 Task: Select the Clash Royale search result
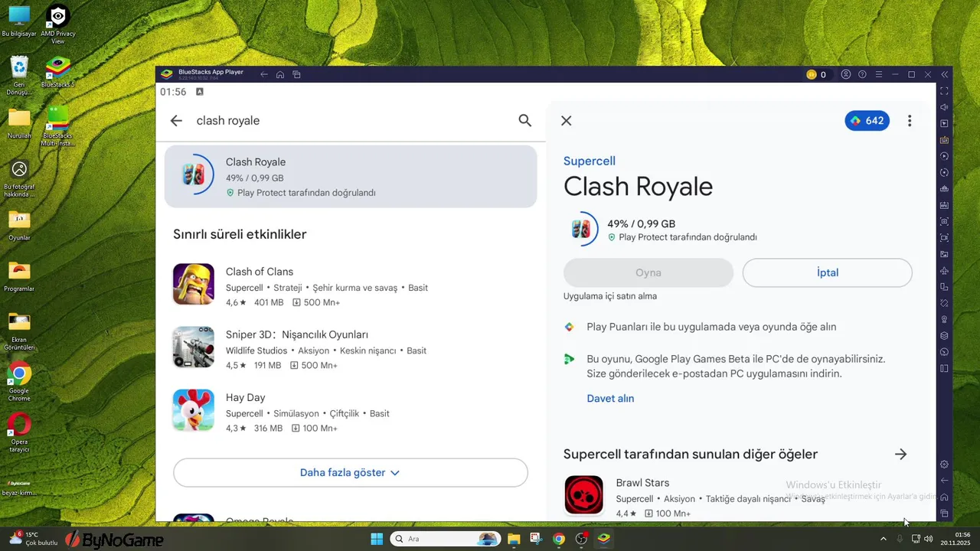tap(351, 177)
